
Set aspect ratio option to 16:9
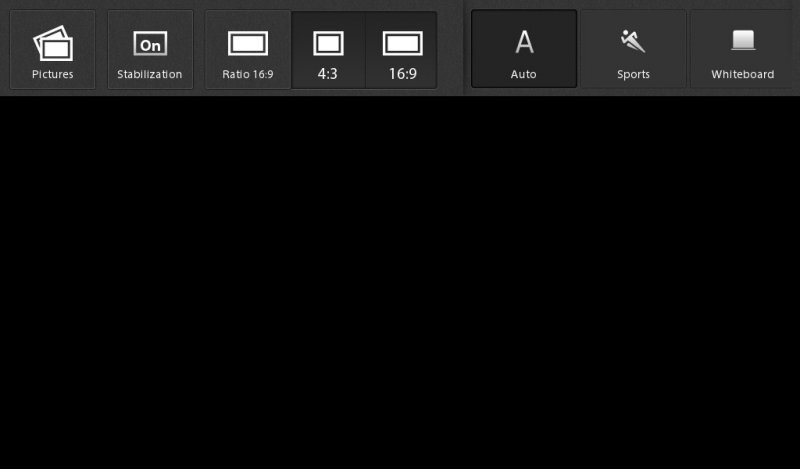(402, 50)
